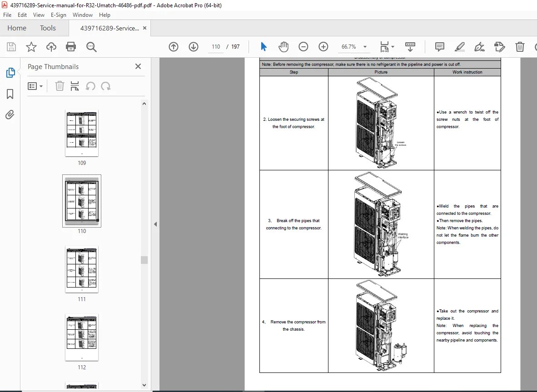Open the Window menu

pyautogui.click(x=83, y=15)
